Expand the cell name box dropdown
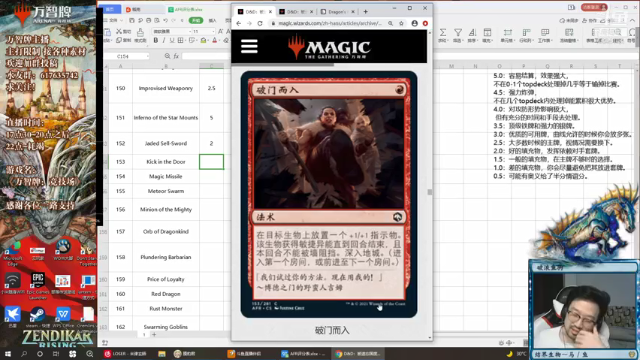This screenshot has width=640, height=360. (147, 56)
